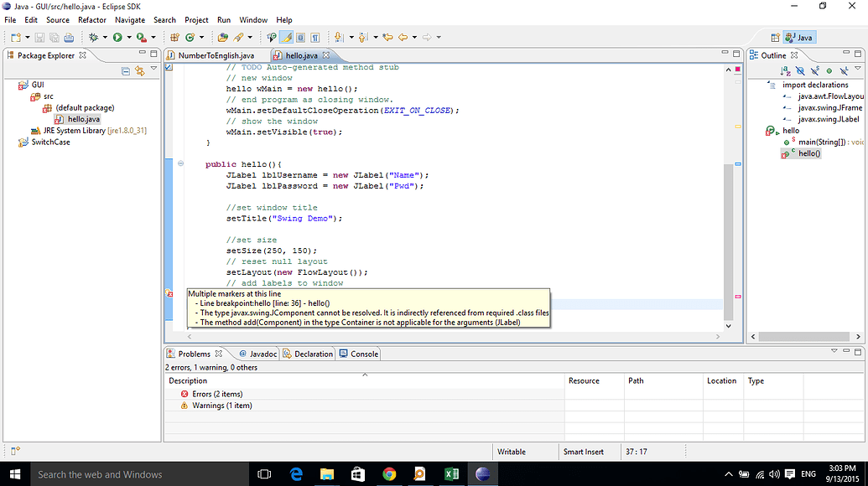Toggle Link with Editor in Package Explorer
This screenshot has width=868, height=486.
[x=139, y=71]
